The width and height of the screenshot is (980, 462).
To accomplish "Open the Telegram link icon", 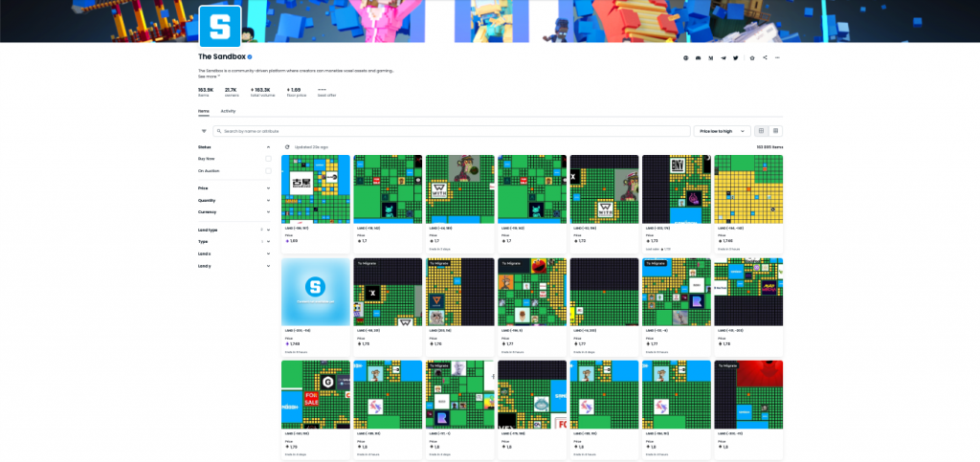I will 724,58.
